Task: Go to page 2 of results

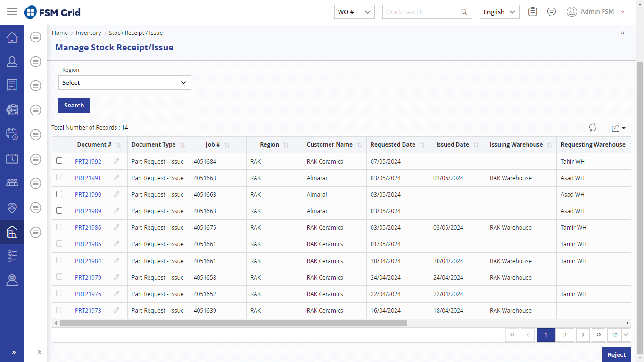Action: 564,335
